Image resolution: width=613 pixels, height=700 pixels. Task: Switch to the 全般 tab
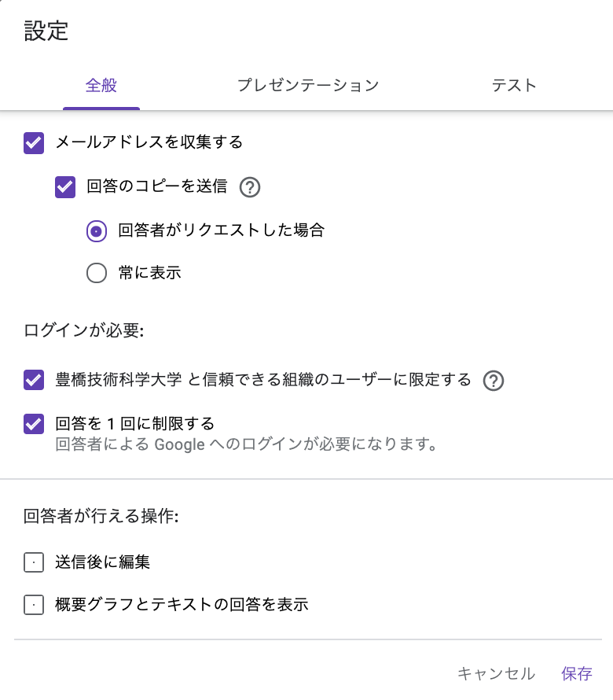click(x=101, y=86)
